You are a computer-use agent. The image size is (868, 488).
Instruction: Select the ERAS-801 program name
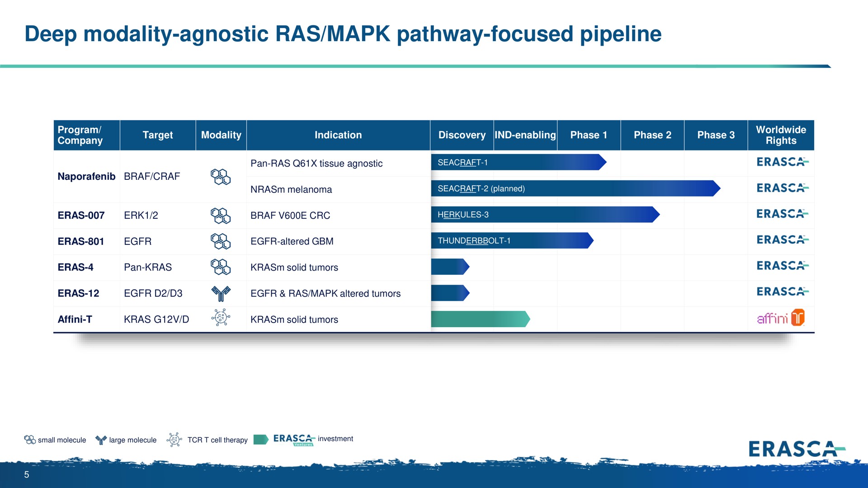pyautogui.click(x=81, y=241)
